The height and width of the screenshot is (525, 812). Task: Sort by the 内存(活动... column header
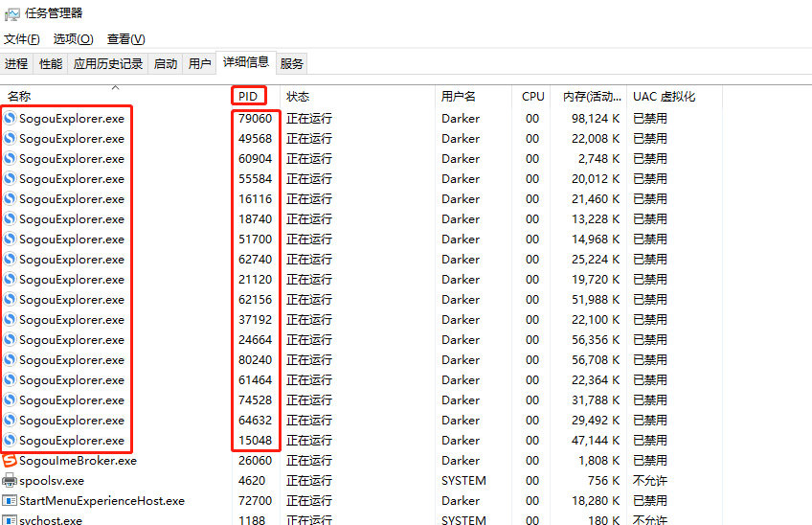tap(588, 97)
